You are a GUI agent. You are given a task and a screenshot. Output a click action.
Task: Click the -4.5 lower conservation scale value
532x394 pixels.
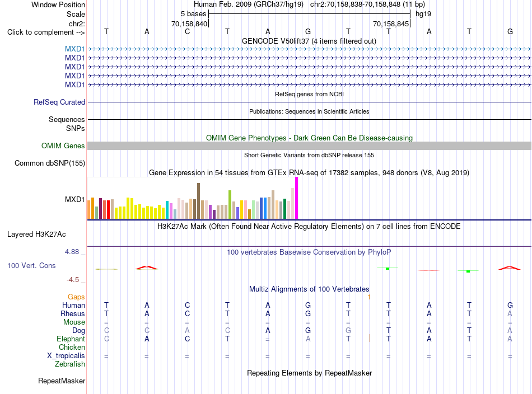tap(73, 280)
